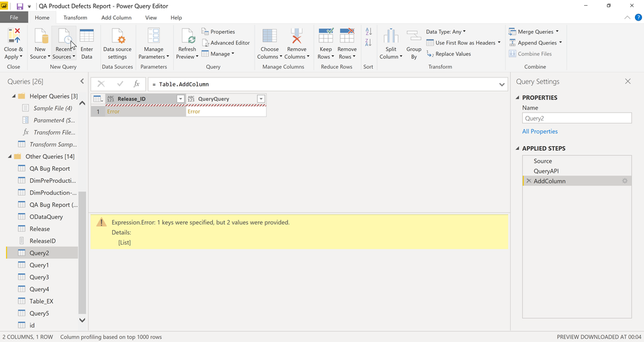Click the Close & Apply icon

click(14, 35)
